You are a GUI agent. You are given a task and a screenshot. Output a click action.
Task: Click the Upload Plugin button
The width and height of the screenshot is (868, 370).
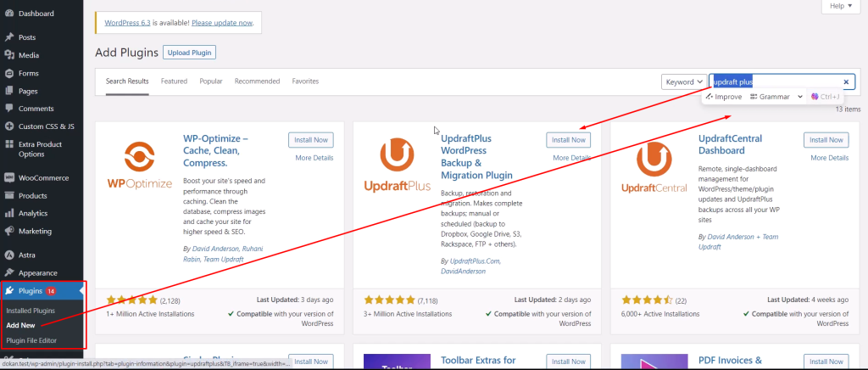[x=189, y=53]
